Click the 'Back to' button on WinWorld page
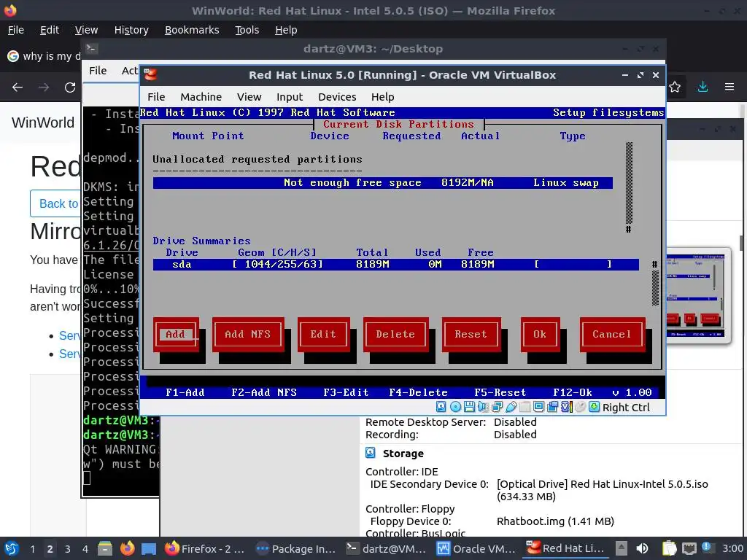 (x=55, y=204)
